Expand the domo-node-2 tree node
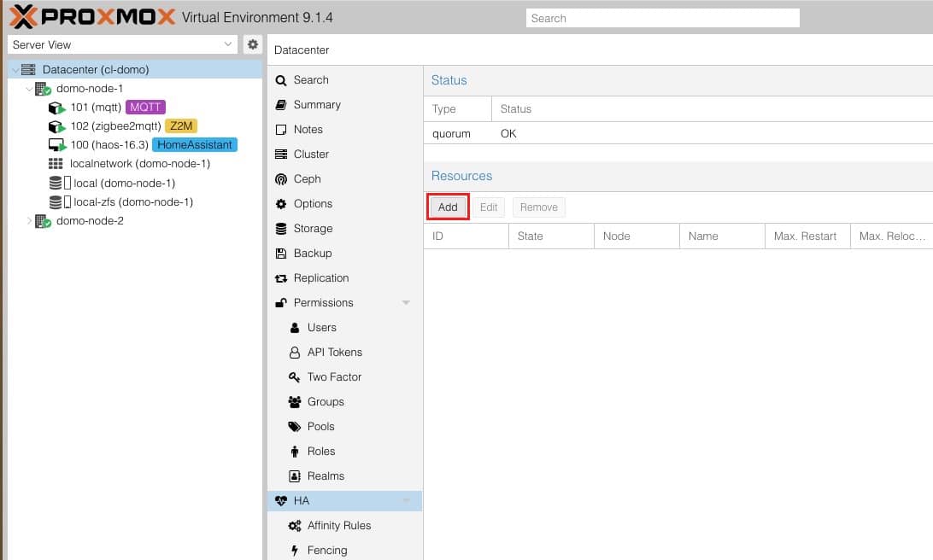Viewport: 933px width, 560px height. click(30, 221)
